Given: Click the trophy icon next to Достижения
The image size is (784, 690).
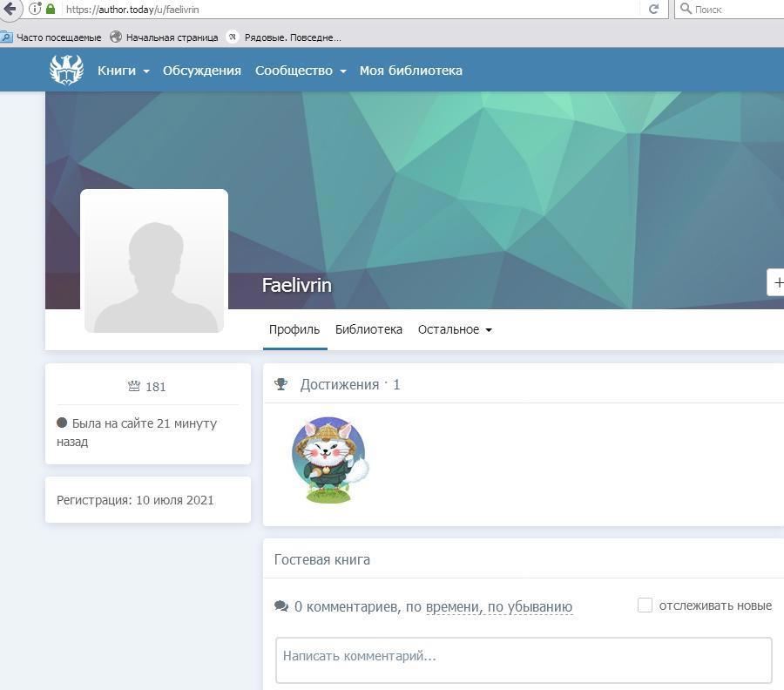Looking at the screenshot, I should point(280,384).
